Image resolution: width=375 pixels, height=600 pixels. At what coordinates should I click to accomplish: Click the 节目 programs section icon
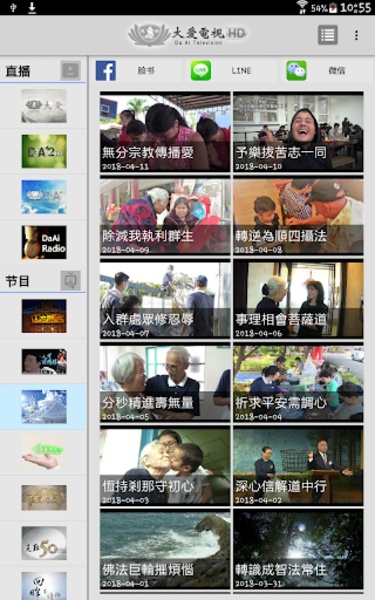tap(70, 280)
